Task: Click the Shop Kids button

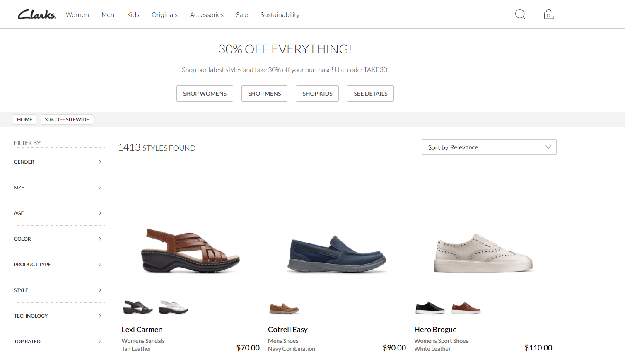Action: (317, 94)
